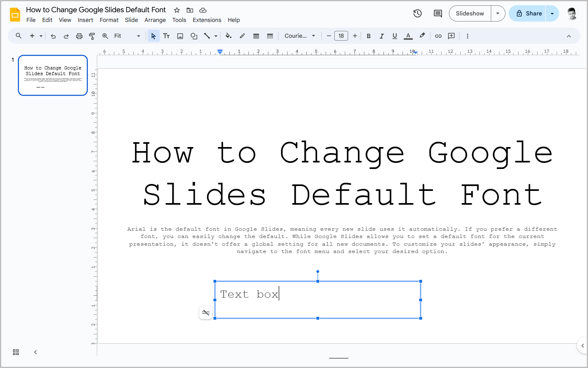Open the Courier font family dropdown
Image resolution: width=588 pixels, height=368 pixels.
tap(300, 36)
